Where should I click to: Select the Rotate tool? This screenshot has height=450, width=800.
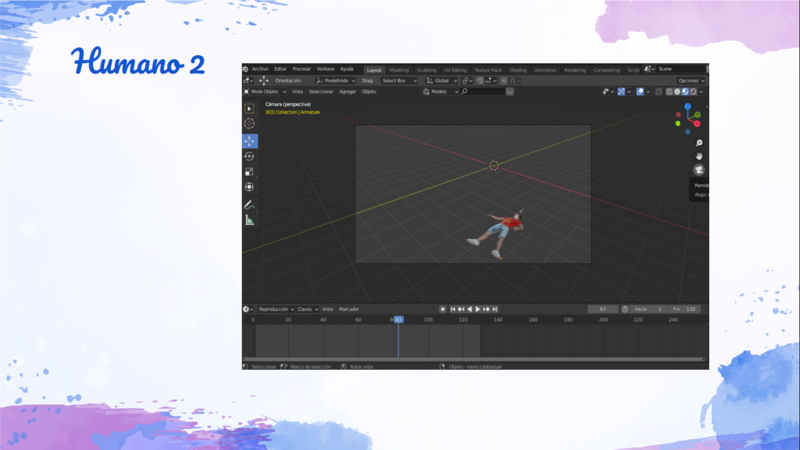pyautogui.click(x=249, y=156)
